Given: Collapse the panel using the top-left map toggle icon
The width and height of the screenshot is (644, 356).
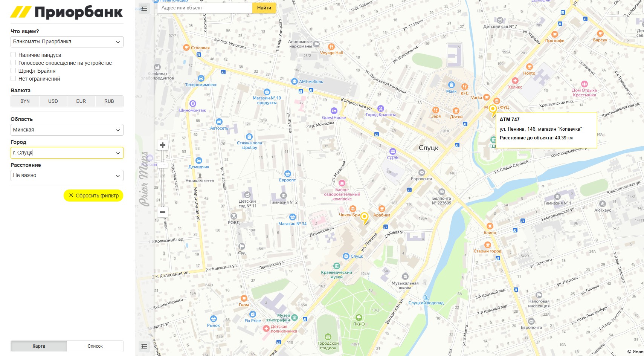Looking at the screenshot, I should 144,8.
